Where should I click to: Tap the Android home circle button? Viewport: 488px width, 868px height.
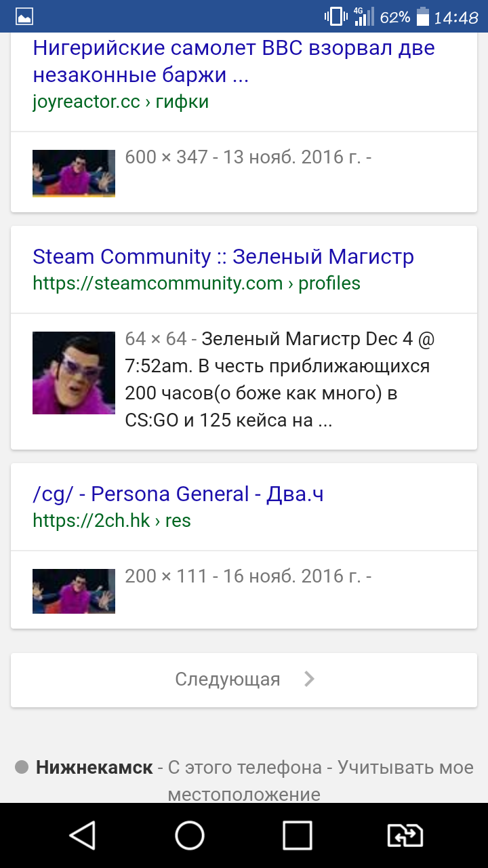(x=190, y=835)
